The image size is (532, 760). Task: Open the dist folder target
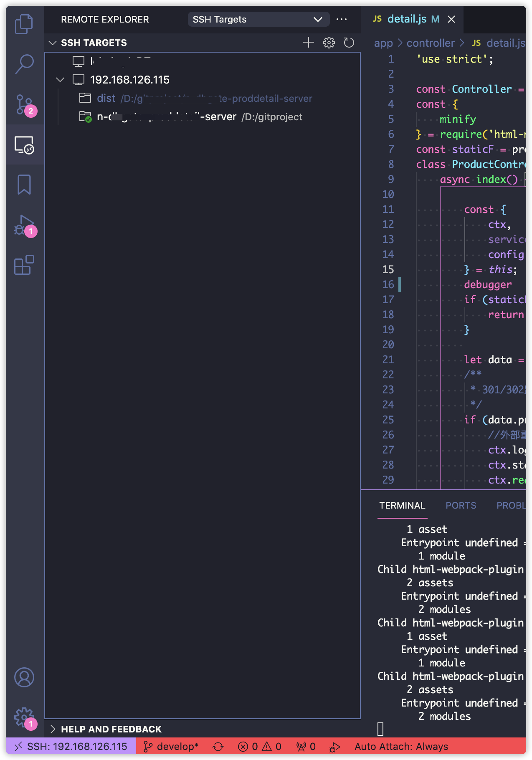point(203,98)
